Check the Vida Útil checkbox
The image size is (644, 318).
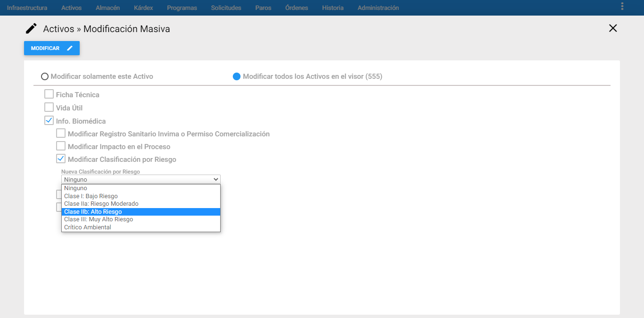click(49, 107)
